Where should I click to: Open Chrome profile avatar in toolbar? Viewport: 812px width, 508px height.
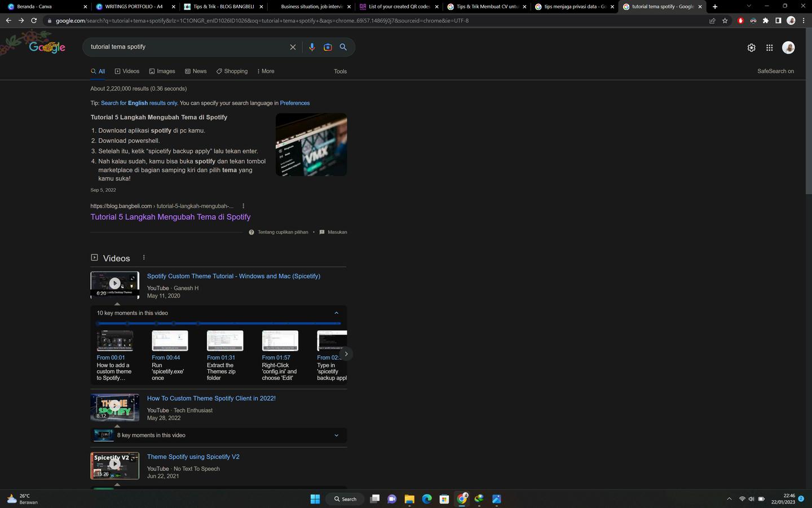point(791,21)
